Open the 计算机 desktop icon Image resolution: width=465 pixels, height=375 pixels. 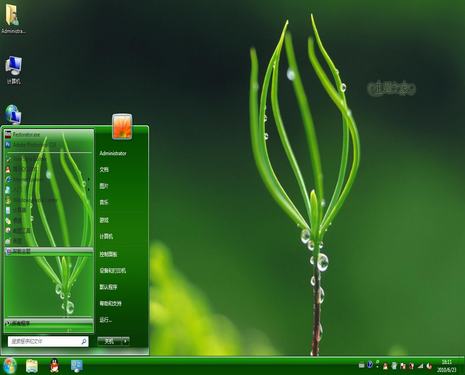[13, 70]
